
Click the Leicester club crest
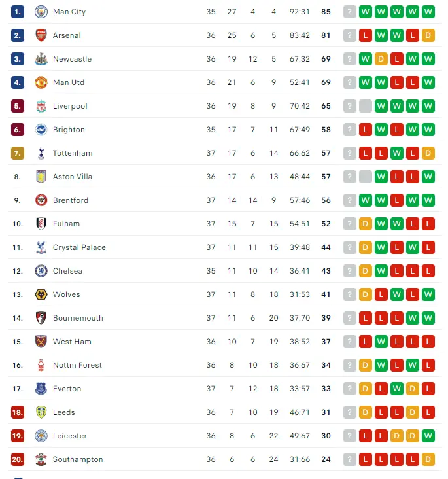[41, 436]
